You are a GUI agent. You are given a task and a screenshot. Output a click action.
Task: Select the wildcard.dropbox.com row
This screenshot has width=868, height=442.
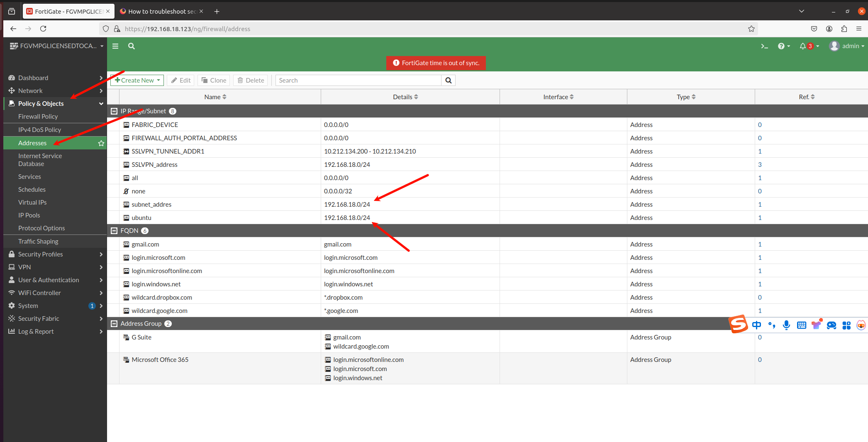pos(488,298)
